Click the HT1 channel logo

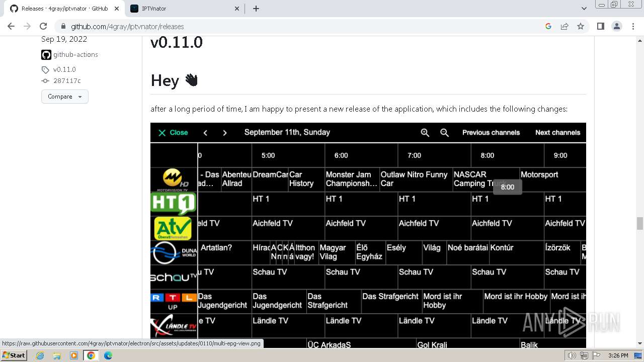173,204
